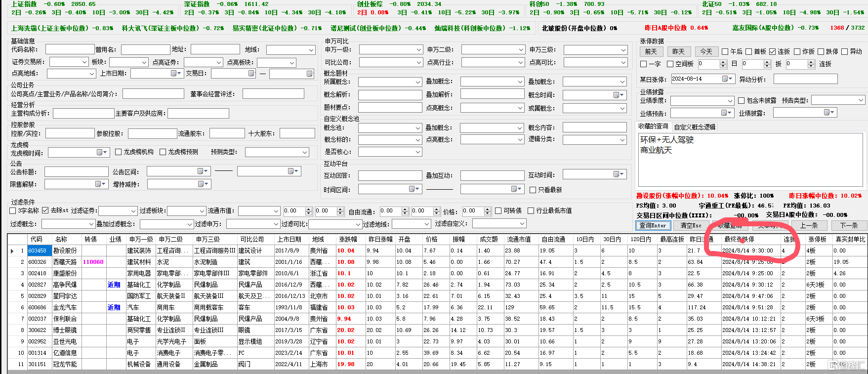Expand the 申万一级 dropdown
The image size is (868, 374).
click(418, 50)
